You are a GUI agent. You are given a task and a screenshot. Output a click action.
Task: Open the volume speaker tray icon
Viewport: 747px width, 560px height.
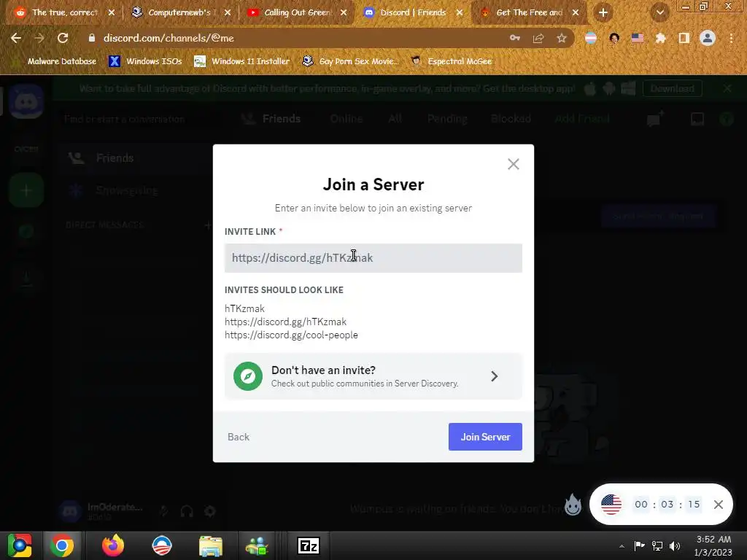coord(675,545)
